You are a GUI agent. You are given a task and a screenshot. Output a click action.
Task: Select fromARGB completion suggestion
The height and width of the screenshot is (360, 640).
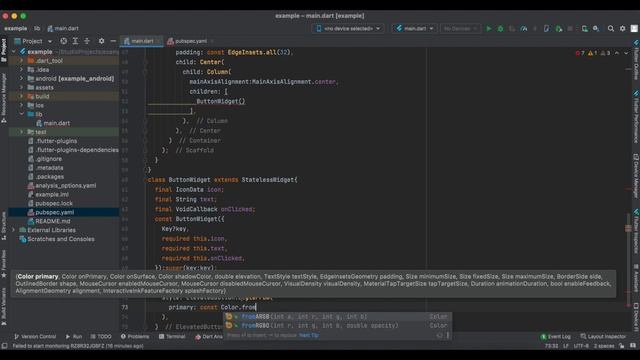337,317
